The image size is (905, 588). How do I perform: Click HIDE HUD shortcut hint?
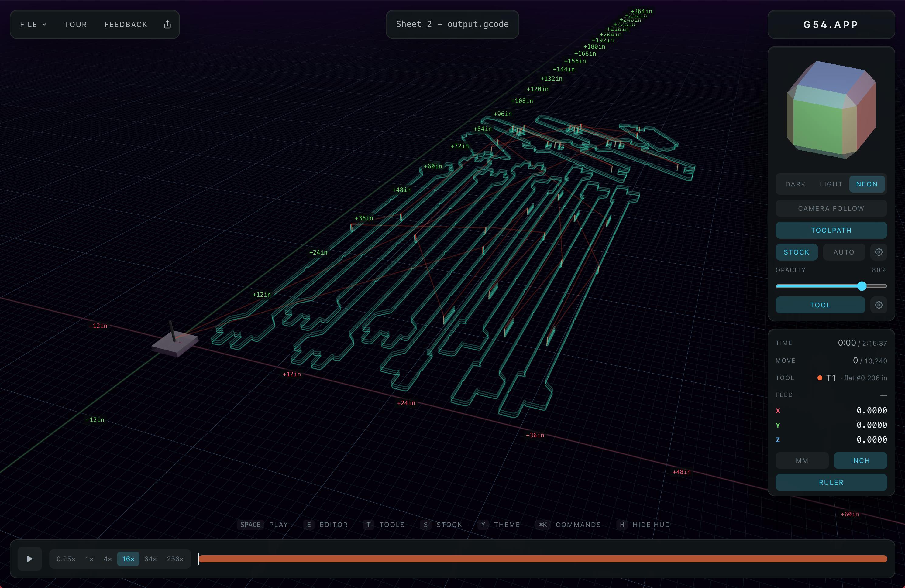[643, 525]
